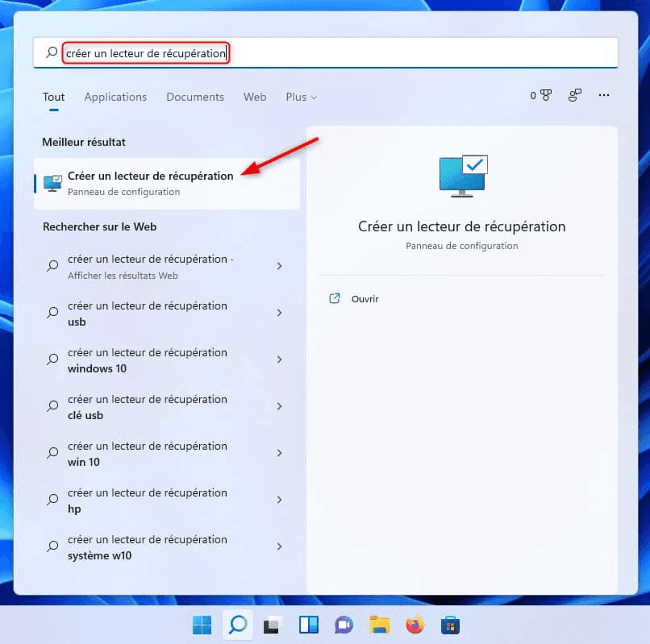This screenshot has width=650, height=644.
Task: Click search icon beside 'windows 10' suggestion
Action: 52,359
